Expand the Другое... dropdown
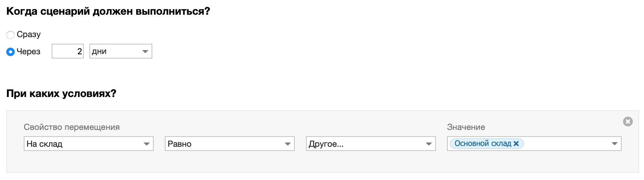The height and width of the screenshot is (180, 644). 371,144
